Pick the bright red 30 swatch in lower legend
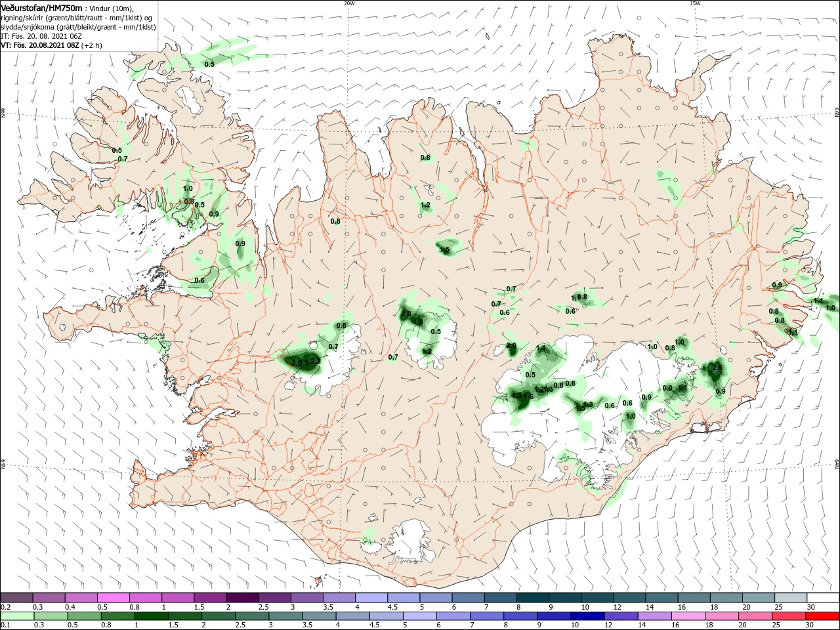840x630 pixels. pyautogui.click(x=823, y=616)
